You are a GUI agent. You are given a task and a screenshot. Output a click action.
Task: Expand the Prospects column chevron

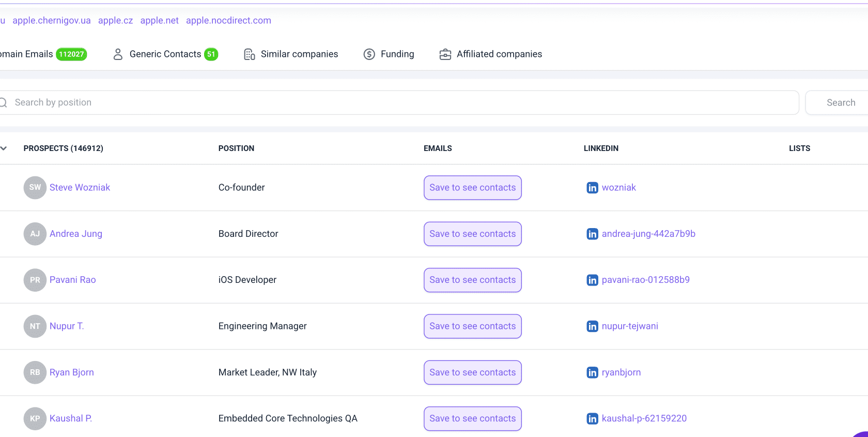(4, 148)
